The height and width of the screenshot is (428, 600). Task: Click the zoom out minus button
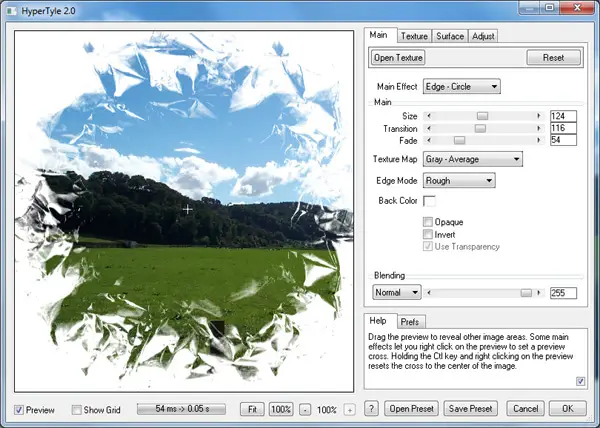(305, 410)
